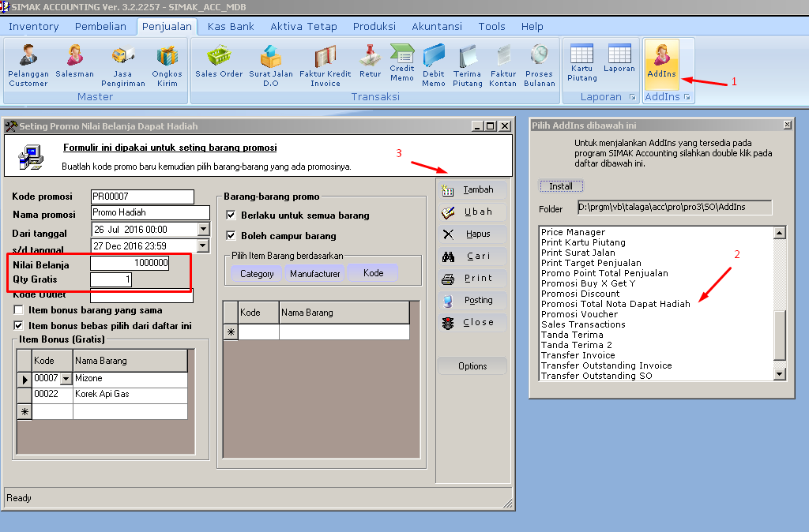This screenshot has width=809, height=532.
Task: Open the Akuntansi menu
Action: point(438,26)
